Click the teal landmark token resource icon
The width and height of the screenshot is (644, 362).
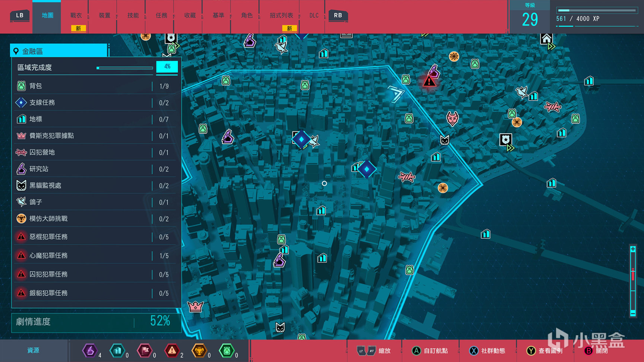coord(117,350)
